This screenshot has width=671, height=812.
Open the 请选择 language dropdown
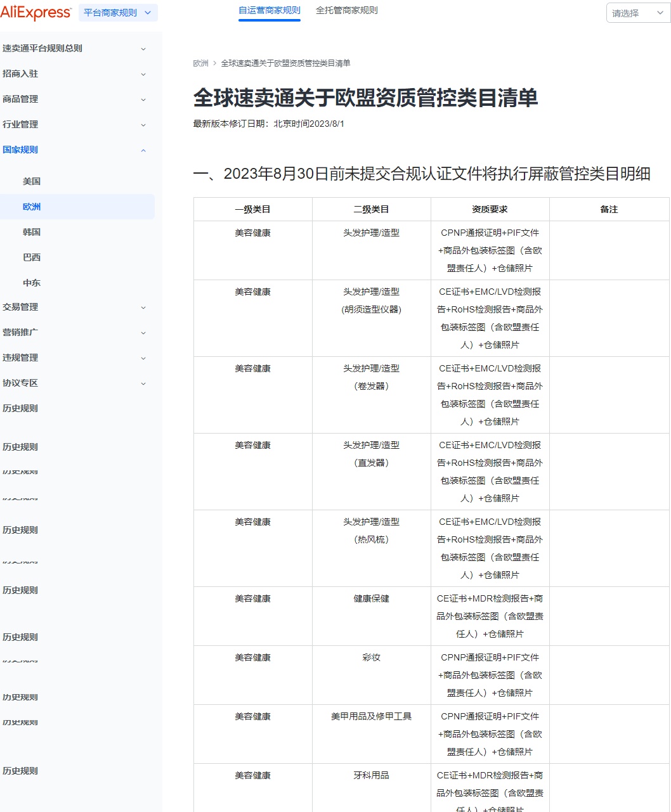[x=637, y=13]
